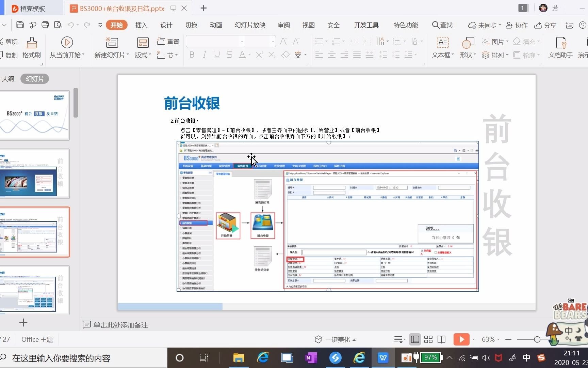The image size is (588, 368).
Task: Start slideshow from current slide
Action: coord(67,48)
